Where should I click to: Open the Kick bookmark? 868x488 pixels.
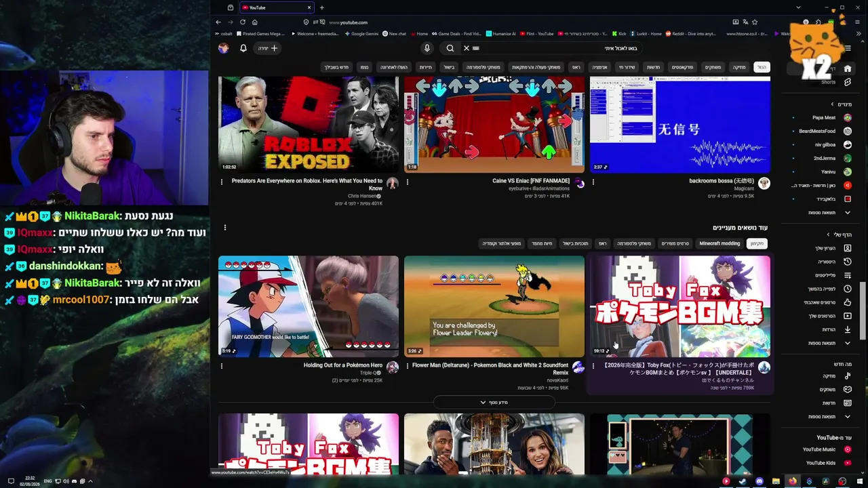(619, 33)
